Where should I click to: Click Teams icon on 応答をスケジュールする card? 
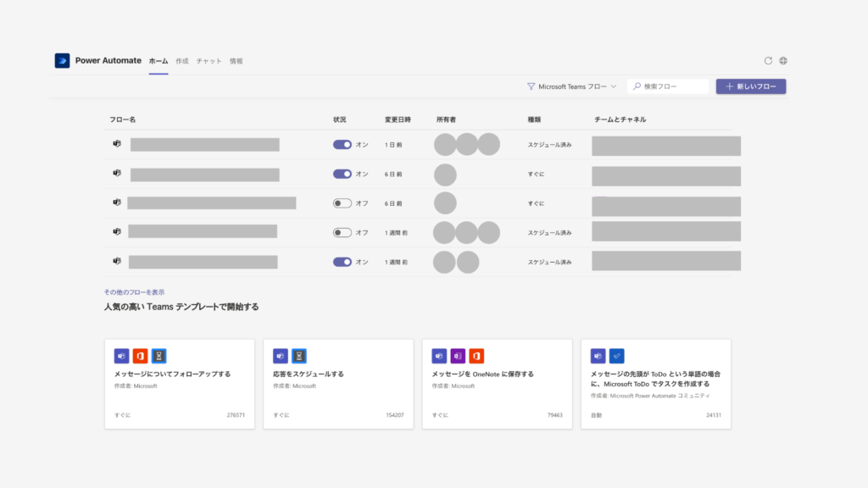281,356
